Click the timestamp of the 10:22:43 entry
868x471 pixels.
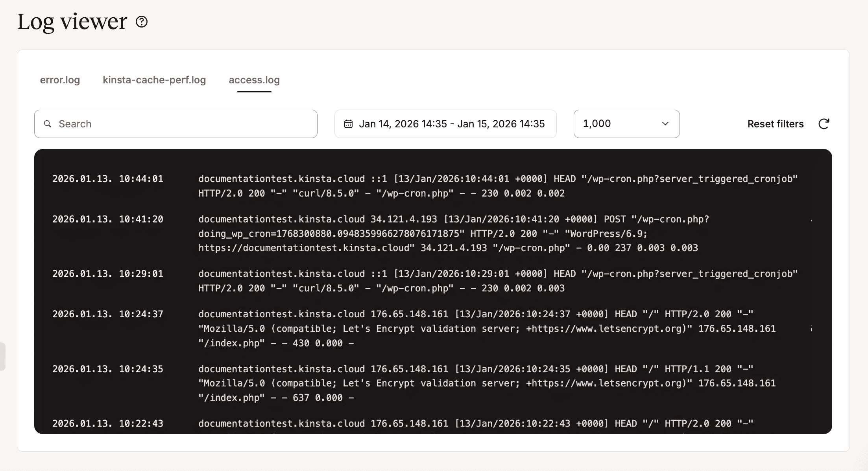pos(108,423)
